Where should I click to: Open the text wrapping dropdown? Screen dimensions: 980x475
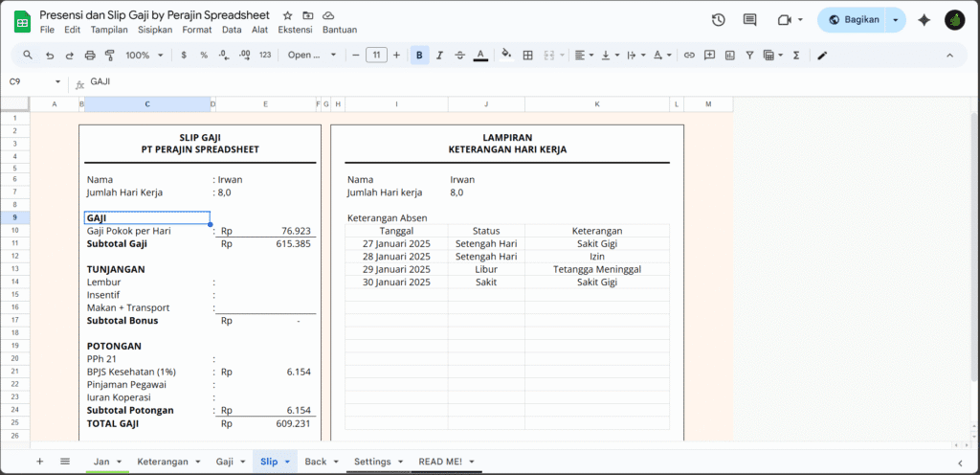tap(635, 55)
